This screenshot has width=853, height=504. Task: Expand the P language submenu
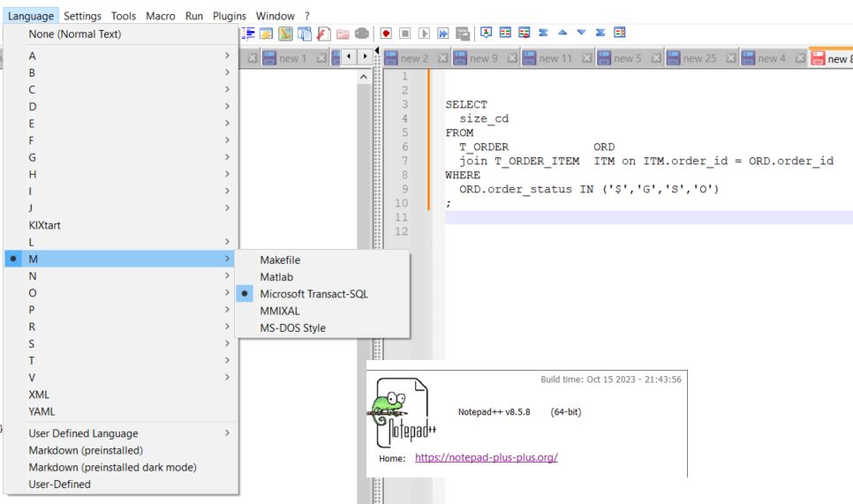tap(121, 310)
